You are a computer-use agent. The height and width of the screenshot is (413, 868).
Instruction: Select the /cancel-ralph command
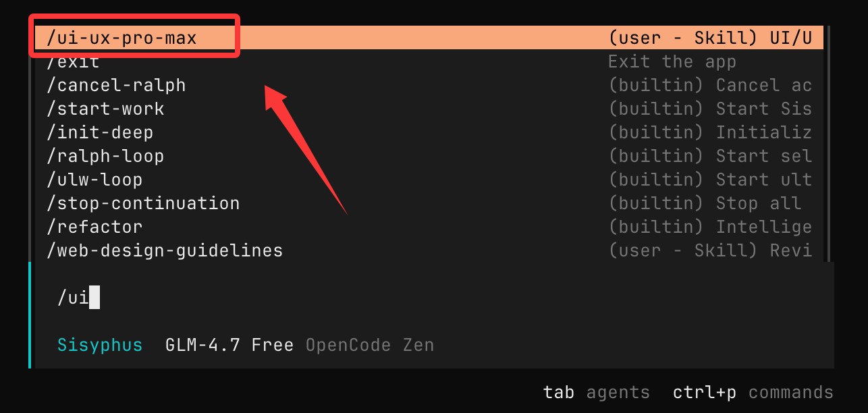[x=116, y=86]
